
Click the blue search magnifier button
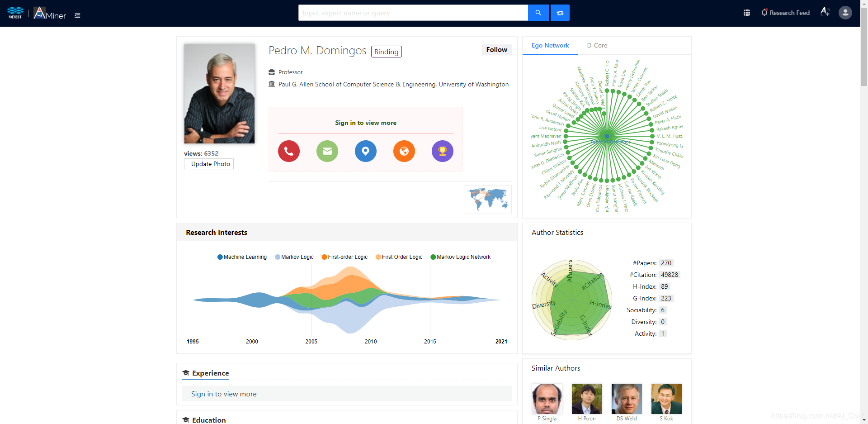538,13
